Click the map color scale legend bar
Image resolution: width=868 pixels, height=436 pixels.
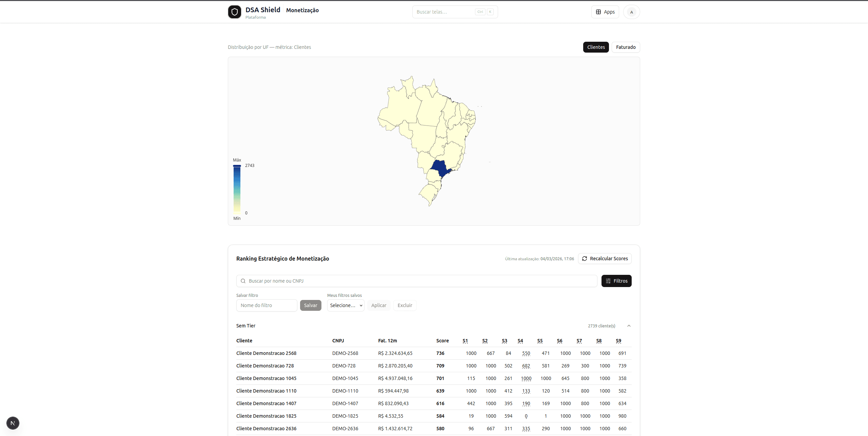coord(237,189)
